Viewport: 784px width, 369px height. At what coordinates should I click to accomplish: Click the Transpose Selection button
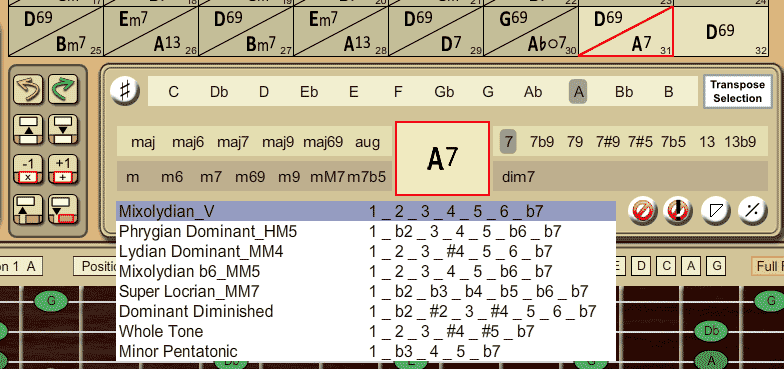(737, 92)
